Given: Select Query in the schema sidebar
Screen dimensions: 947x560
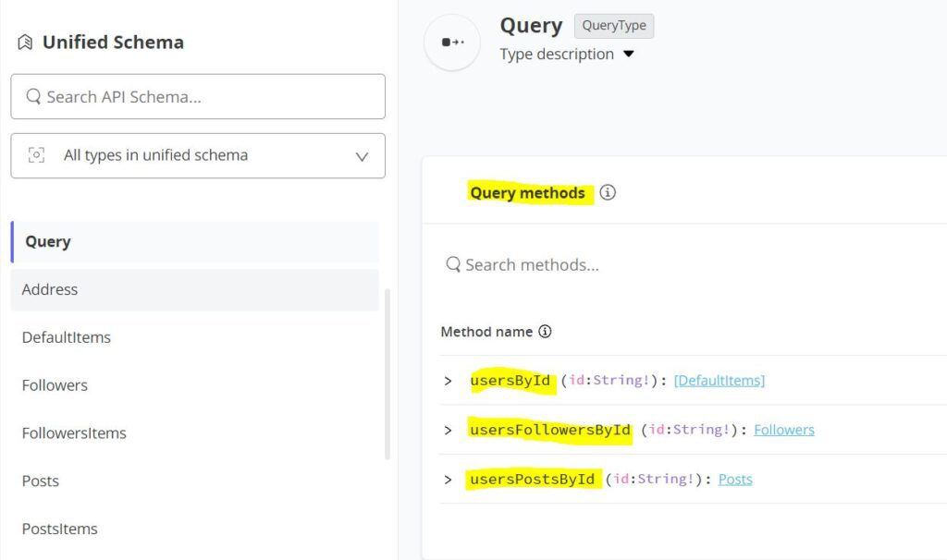Looking at the screenshot, I should pos(47,241).
